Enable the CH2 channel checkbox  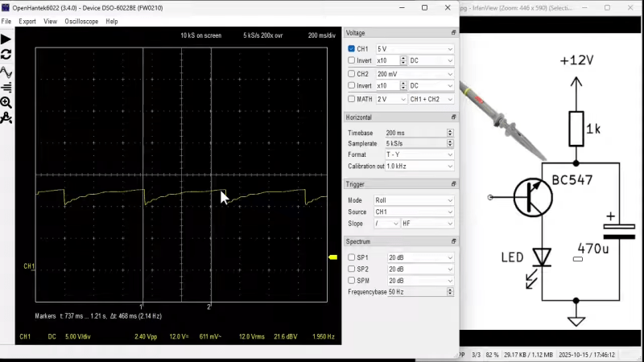click(351, 73)
